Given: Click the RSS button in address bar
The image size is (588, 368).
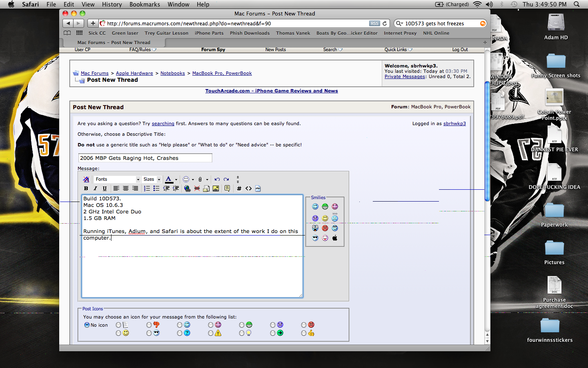Looking at the screenshot, I should tap(374, 24).
